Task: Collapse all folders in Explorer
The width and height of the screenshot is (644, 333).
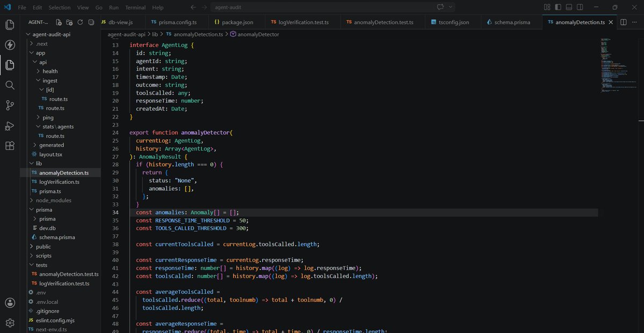Action: [x=91, y=23]
